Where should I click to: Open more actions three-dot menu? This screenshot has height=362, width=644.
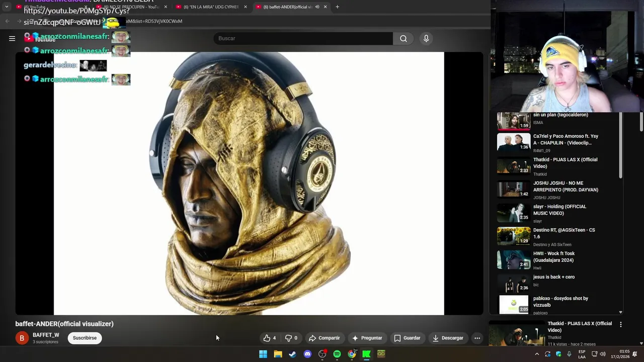(x=477, y=338)
